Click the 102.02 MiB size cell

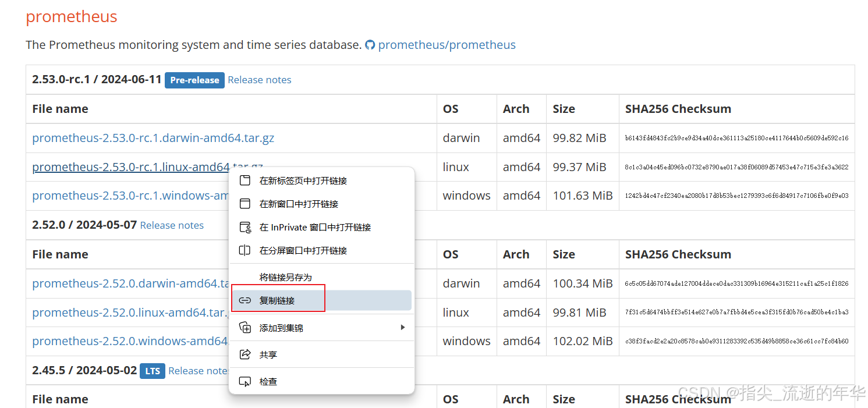(x=583, y=341)
